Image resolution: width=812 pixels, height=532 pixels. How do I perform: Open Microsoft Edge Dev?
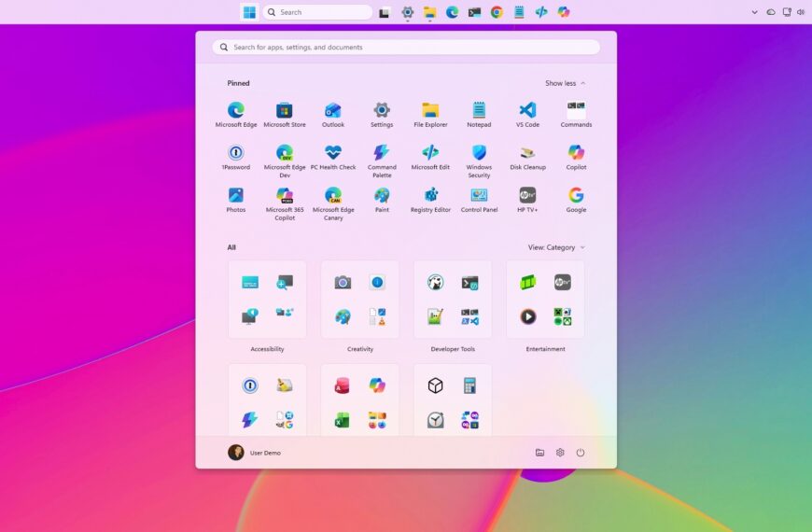[x=285, y=161]
